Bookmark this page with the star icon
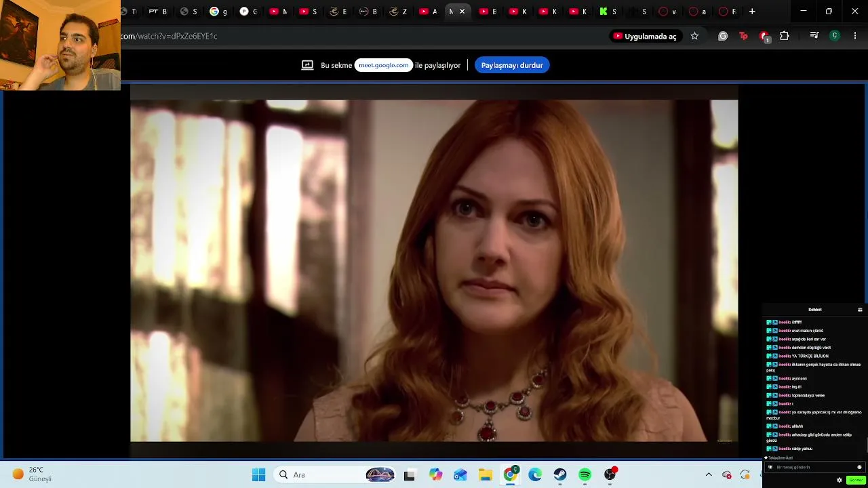The image size is (868, 488). 694,36
